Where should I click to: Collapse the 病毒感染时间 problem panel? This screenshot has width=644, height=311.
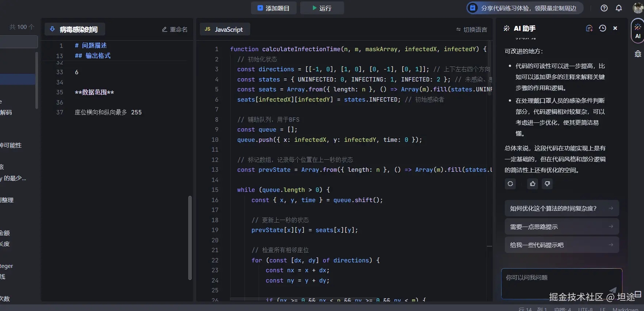point(52,29)
